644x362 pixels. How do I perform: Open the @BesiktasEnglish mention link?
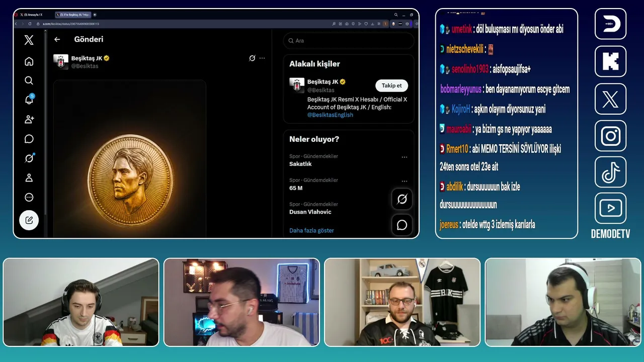330,115
